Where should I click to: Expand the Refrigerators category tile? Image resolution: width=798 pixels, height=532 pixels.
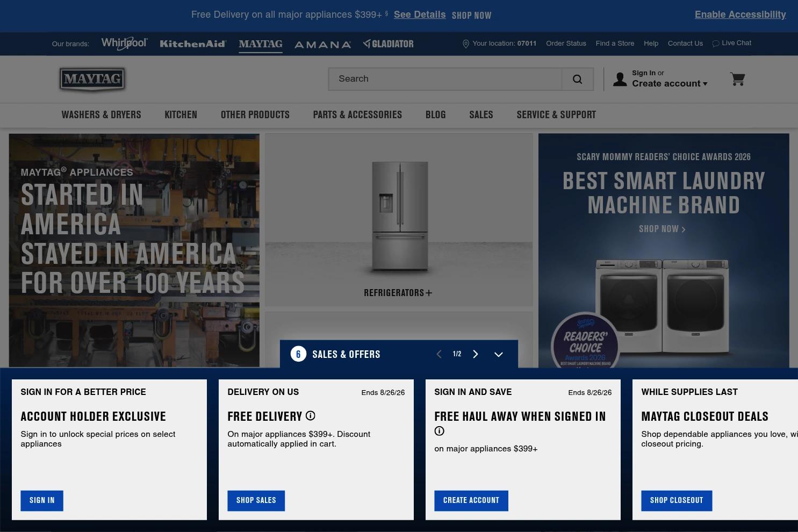(x=398, y=293)
